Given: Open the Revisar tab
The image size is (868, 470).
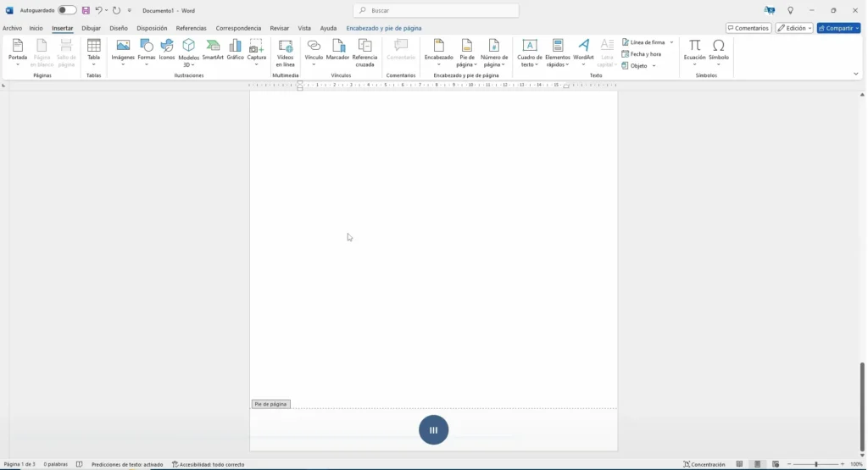Looking at the screenshot, I should 279,28.
